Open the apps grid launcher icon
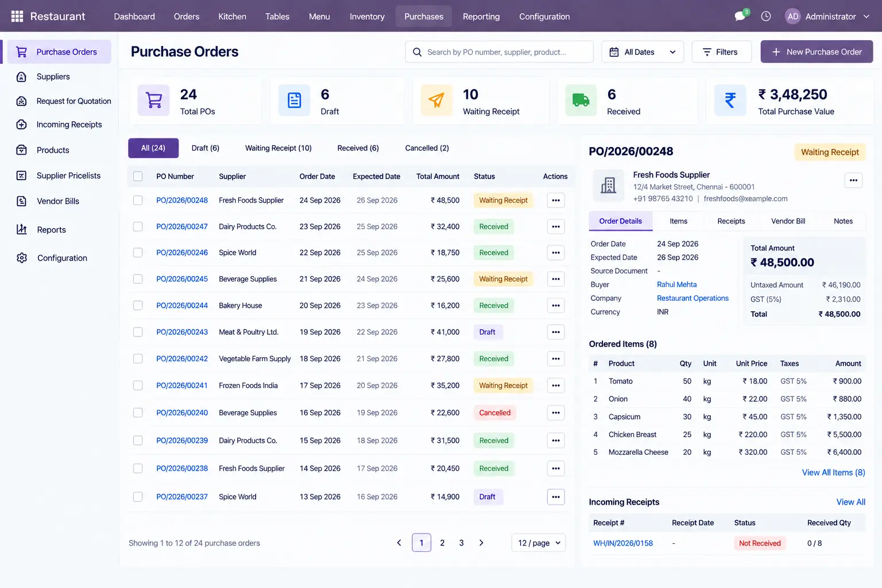The height and width of the screenshot is (588, 882). click(17, 16)
